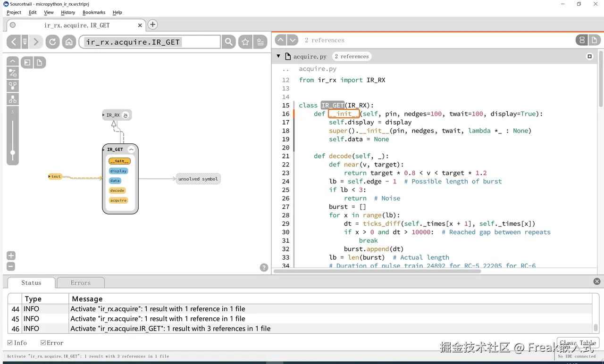The height and width of the screenshot is (364, 604).
Task: Select the __init__ node in graph
Action: (119, 161)
